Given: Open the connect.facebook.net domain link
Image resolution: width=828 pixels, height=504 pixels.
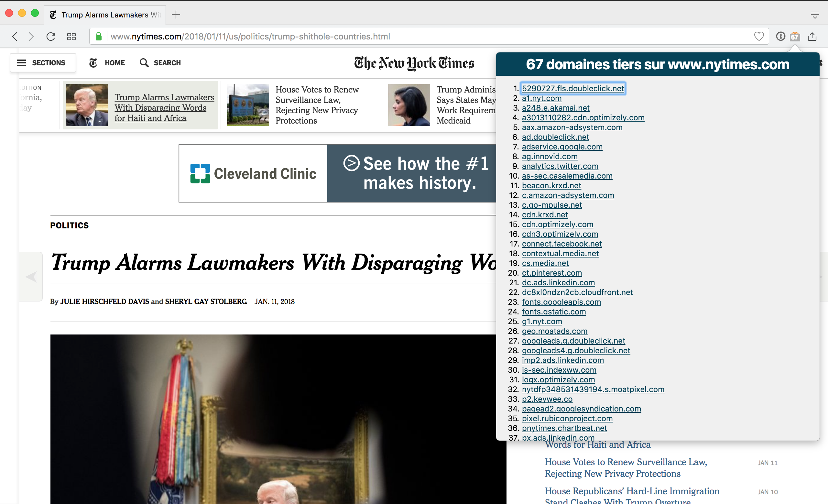Looking at the screenshot, I should click(561, 244).
